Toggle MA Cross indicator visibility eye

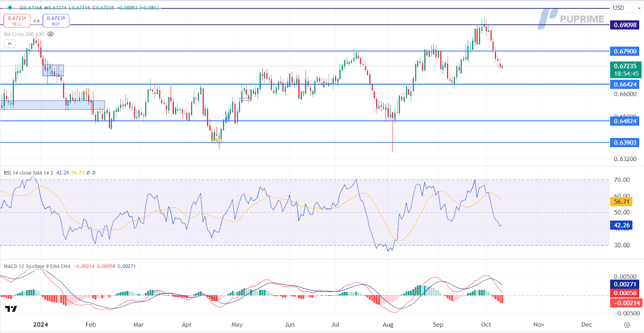(51, 34)
